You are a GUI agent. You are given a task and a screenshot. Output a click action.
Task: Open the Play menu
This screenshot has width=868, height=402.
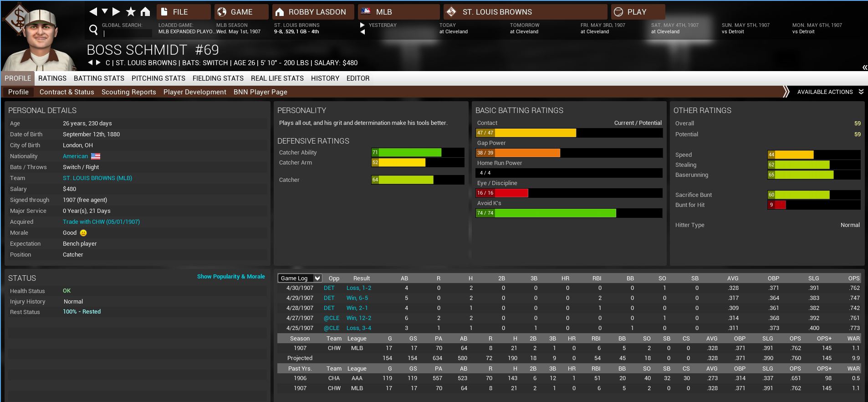(638, 12)
